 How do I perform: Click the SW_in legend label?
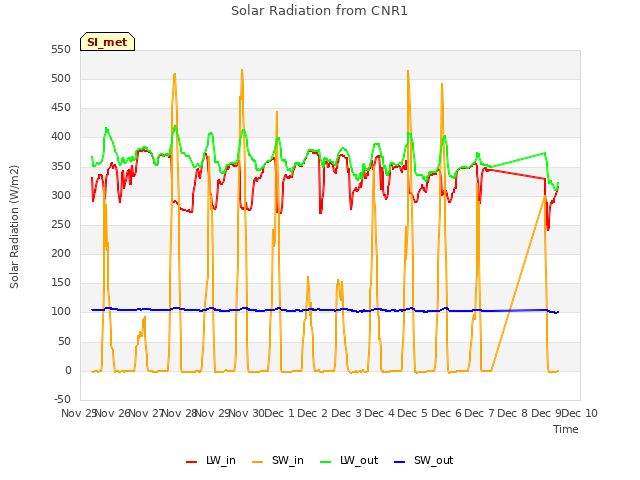pyautogui.click(x=287, y=460)
